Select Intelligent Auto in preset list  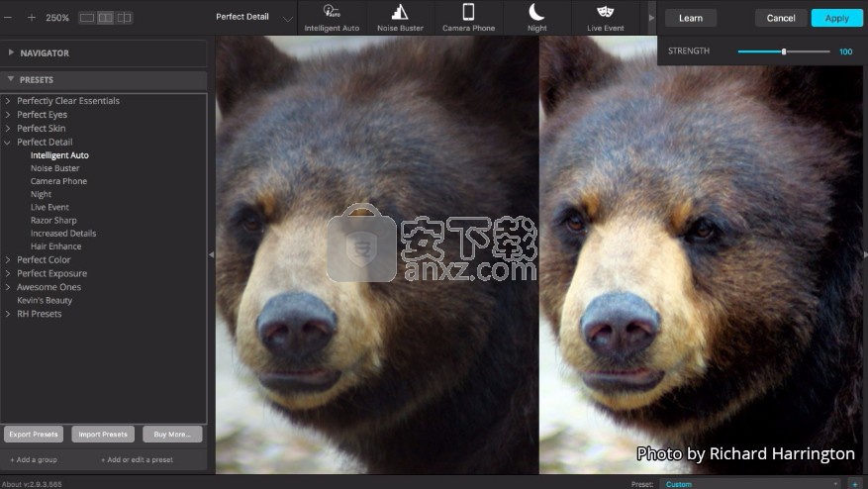pos(59,155)
